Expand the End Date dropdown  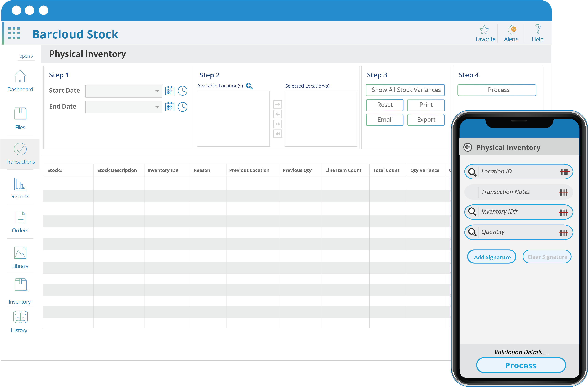pyautogui.click(x=157, y=107)
